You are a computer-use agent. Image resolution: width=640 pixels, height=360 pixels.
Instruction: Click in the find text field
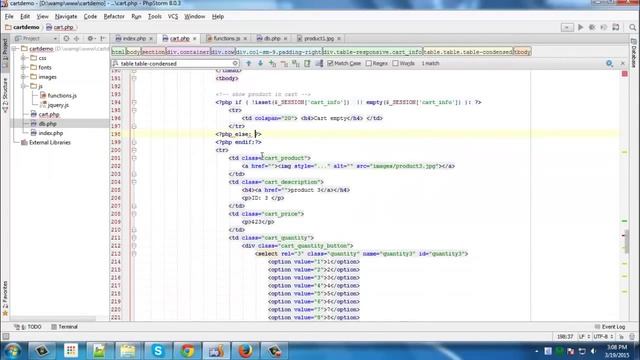[176, 64]
